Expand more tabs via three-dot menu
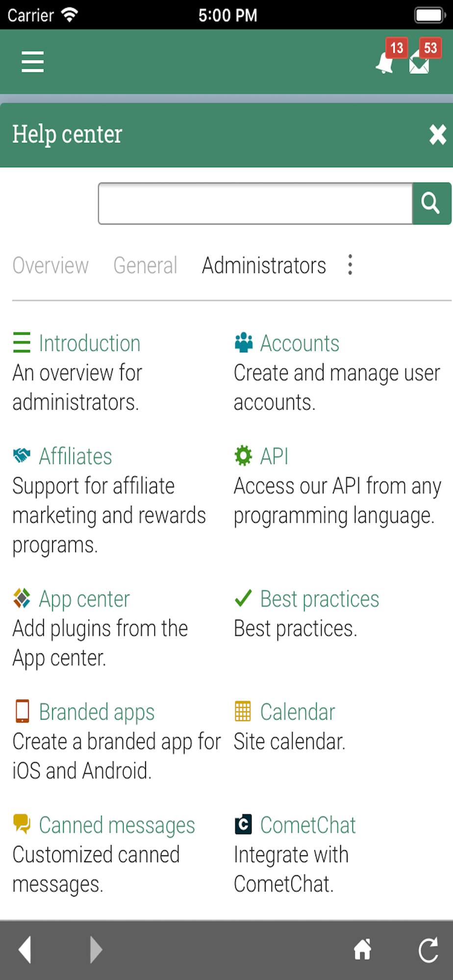 [350, 265]
